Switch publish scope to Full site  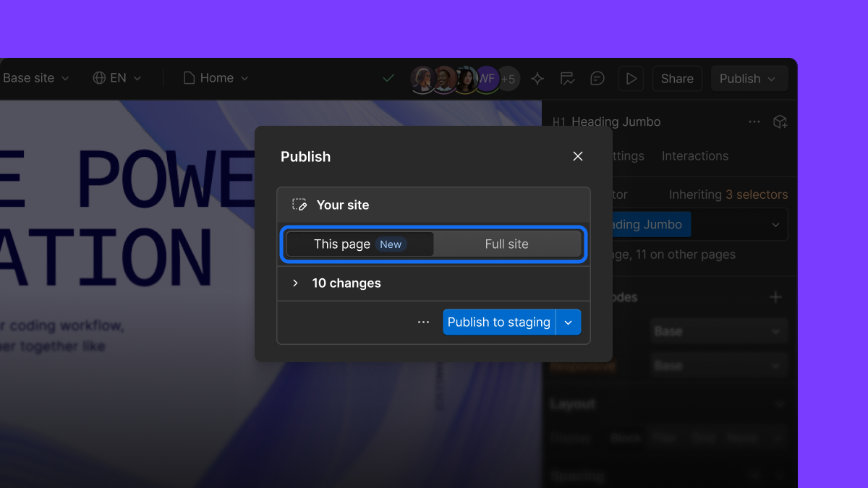click(506, 244)
